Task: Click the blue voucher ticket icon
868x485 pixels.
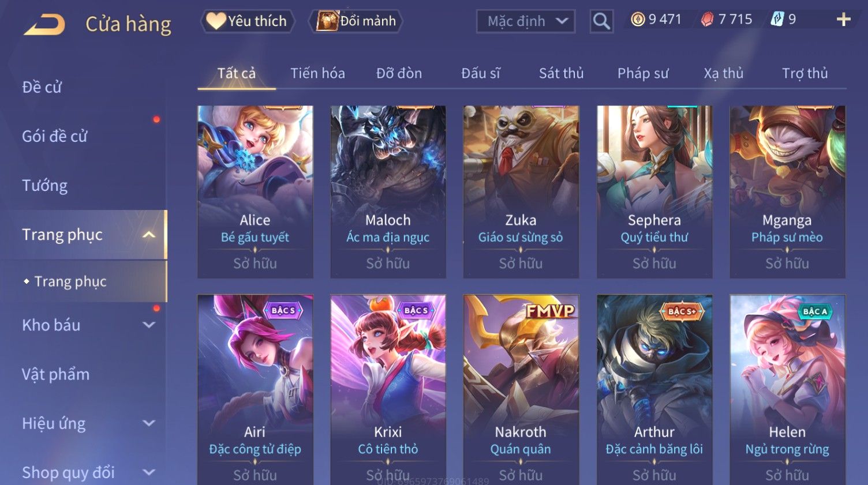Action: [777, 20]
